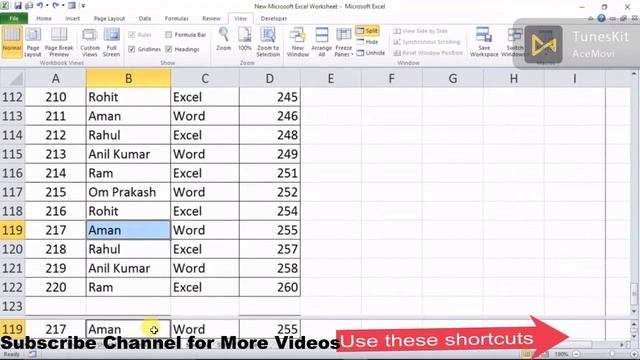
Task: Click Arrange All windows
Action: (x=322, y=42)
